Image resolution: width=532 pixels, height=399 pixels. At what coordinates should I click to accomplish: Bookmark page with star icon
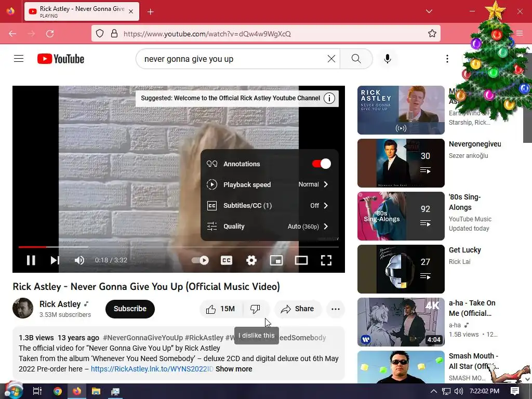click(432, 34)
